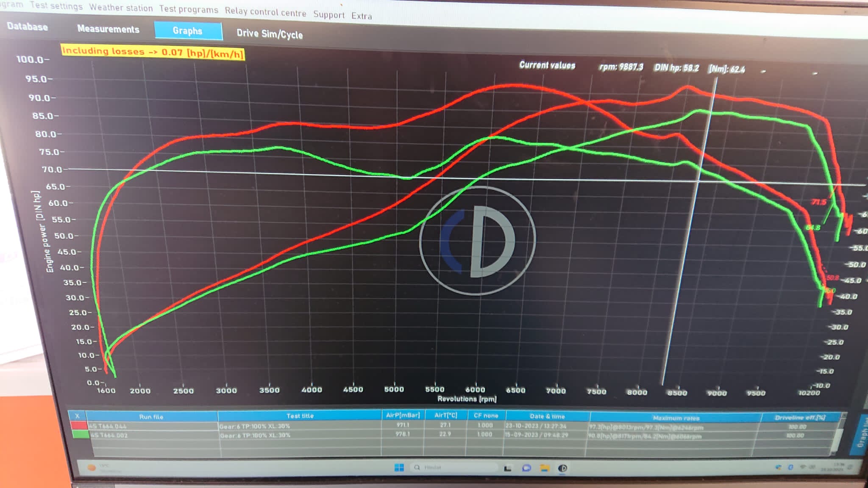Click the [Nm] 62.4 readout
868x488 pixels.
pyautogui.click(x=726, y=69)
